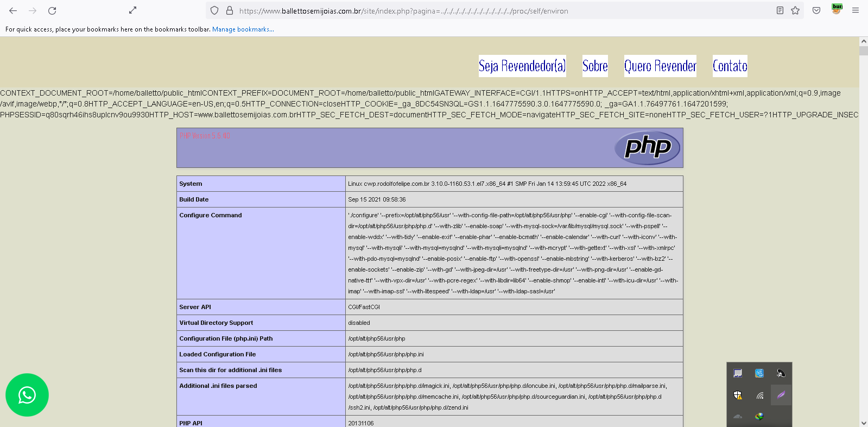Go back to the previous page

pyautogui.click(x=13, y=10)
